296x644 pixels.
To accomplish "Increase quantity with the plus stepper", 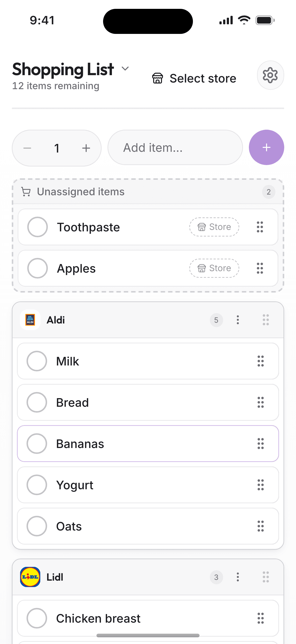I will click(86, 148).
